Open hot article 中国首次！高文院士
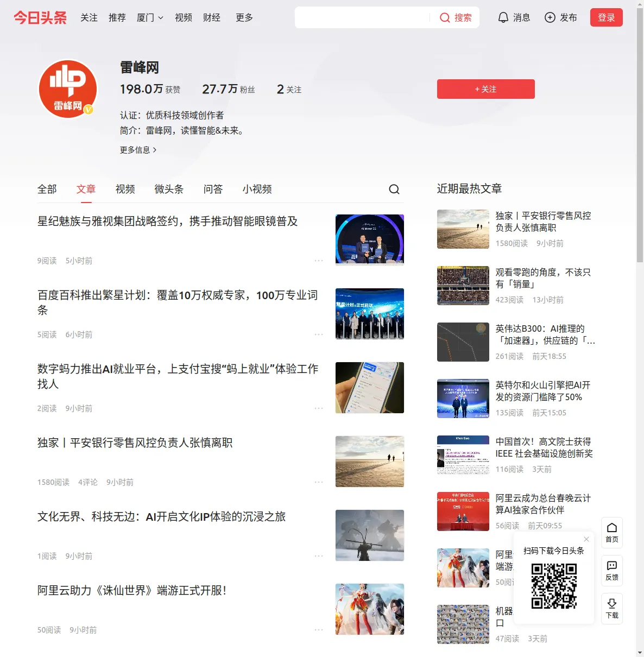This screenshot has width=644, height=657. click(x=544, y=447)
